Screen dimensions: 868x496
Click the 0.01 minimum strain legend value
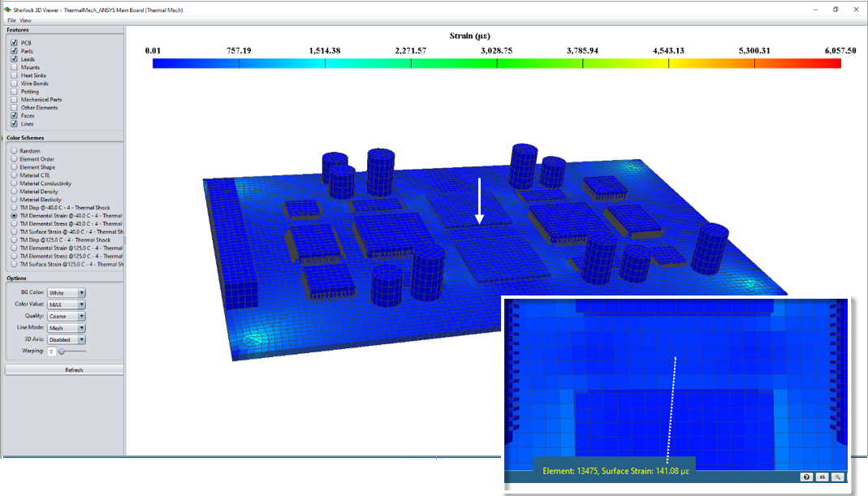(153, 50)
